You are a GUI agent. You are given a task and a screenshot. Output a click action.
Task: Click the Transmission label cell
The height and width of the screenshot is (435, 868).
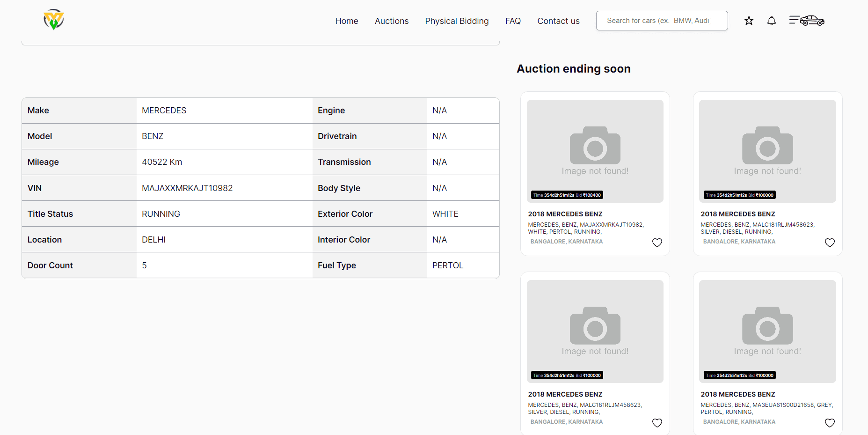[x=370, y=162]
